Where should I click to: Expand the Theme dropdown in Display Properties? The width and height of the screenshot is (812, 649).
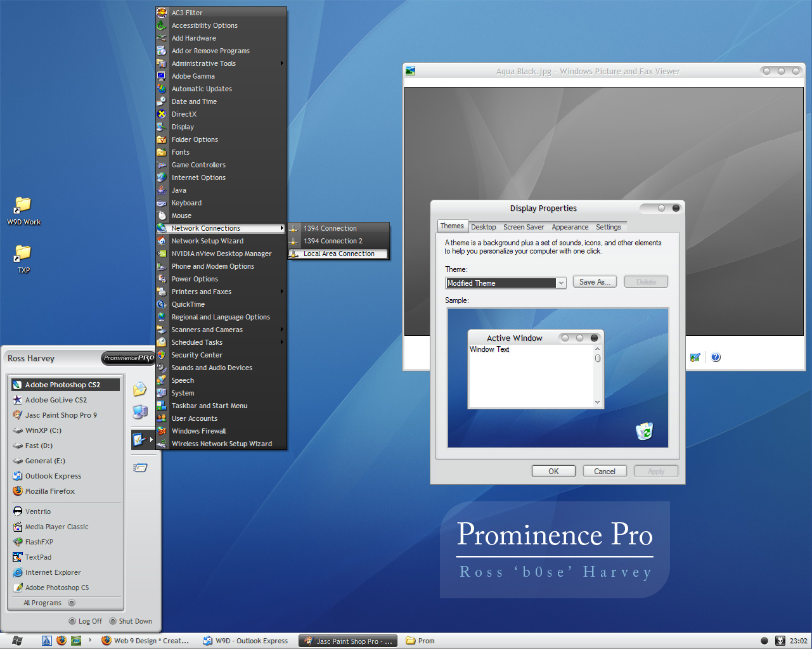561,283
